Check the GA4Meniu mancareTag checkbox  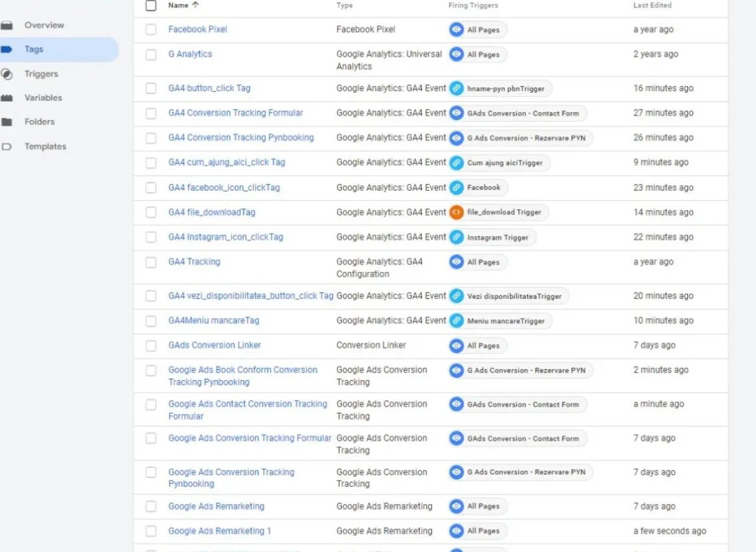pyautogui.click(x=151, y=321)
